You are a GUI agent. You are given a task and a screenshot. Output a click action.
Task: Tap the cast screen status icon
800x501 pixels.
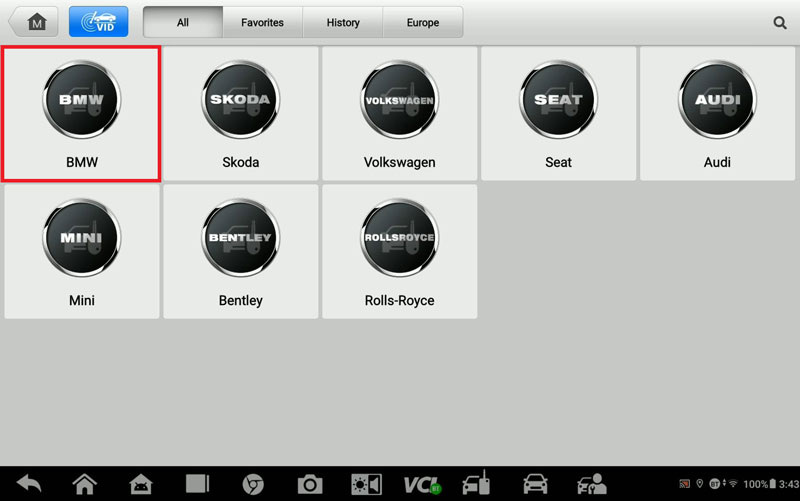click(x=685, y=484)
